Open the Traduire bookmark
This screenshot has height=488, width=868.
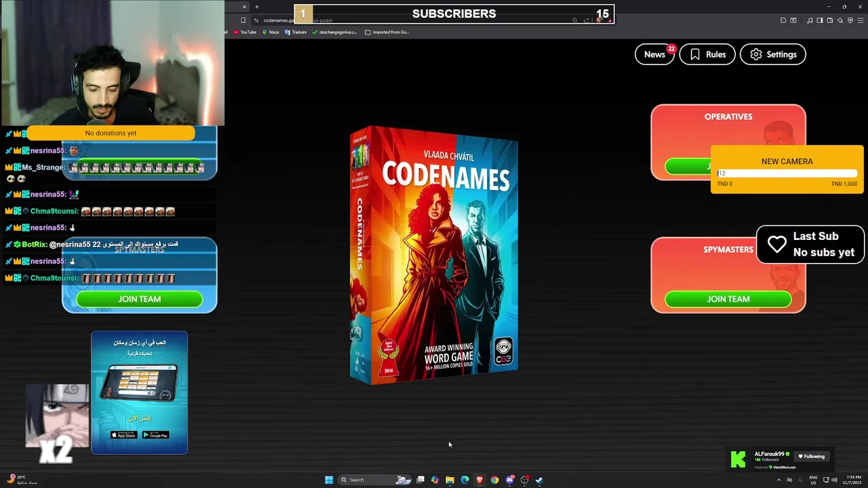coord(296,32)
